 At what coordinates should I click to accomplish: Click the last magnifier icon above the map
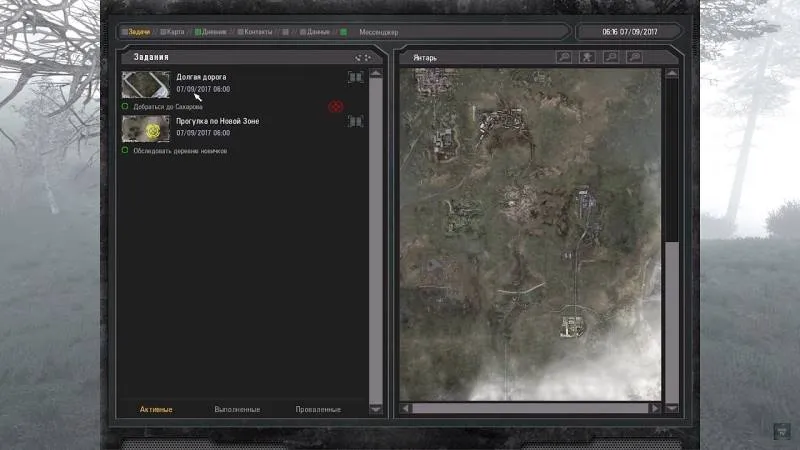(634, 57)
